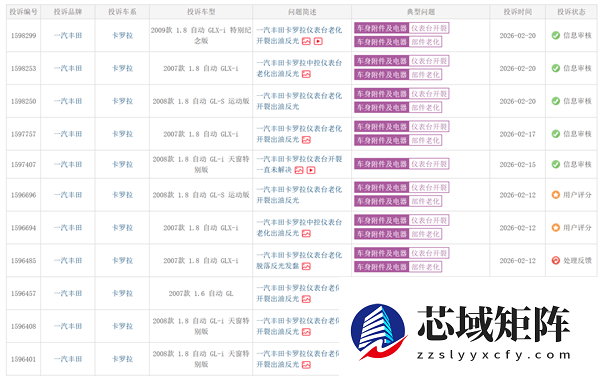Open 卡罗拉 series link in row 1596401
This screenshot has height=377, width=600.
pyautogui.click(x=122, y=359)
